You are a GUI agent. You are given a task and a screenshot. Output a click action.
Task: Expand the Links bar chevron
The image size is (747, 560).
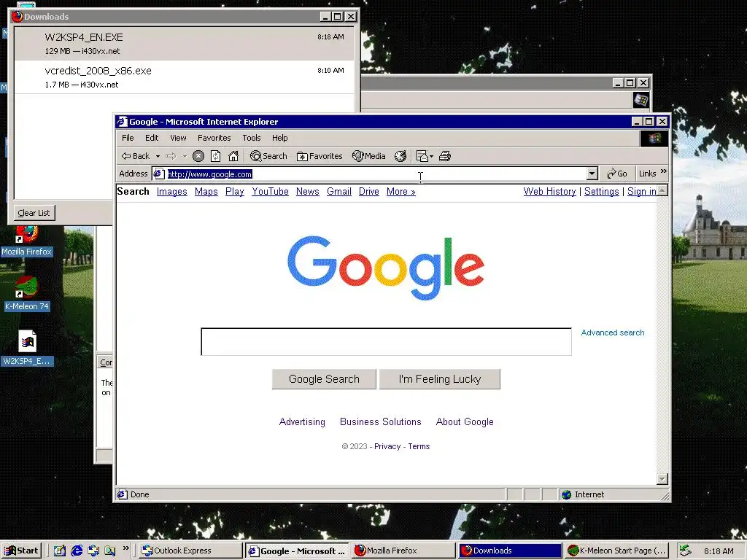click(664, 172)
